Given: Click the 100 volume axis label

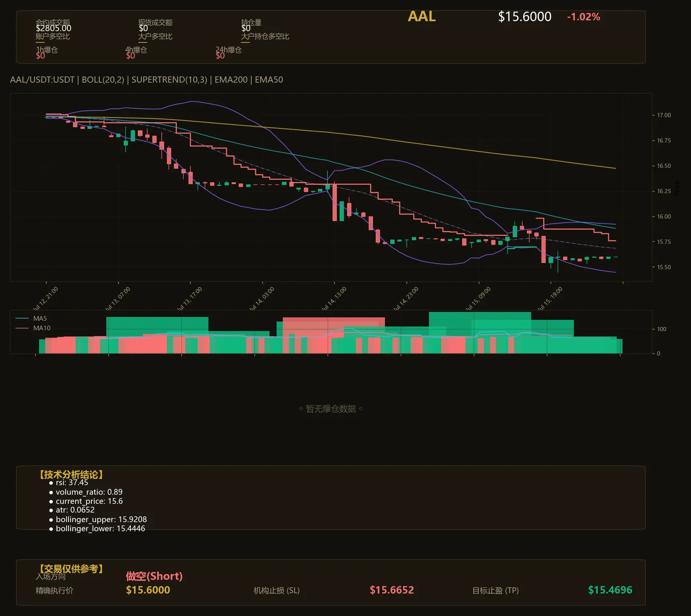Looking at the screenshot, I should coord(662,329).
